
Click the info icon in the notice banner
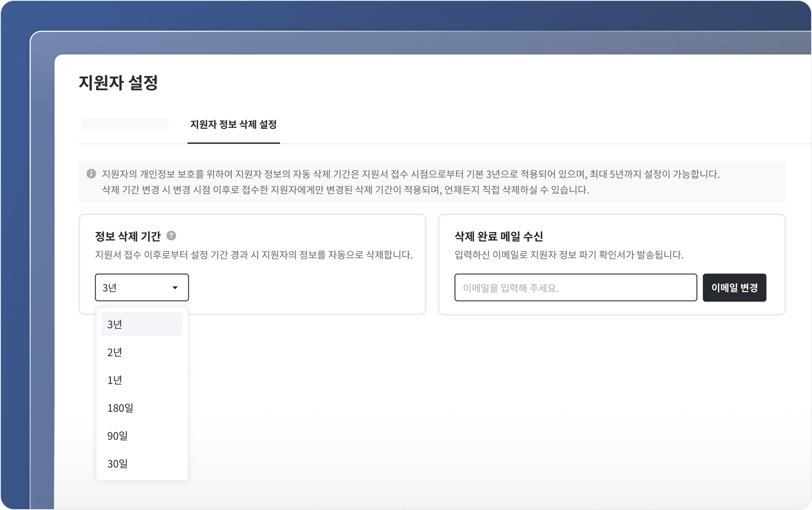click(91, 174)
